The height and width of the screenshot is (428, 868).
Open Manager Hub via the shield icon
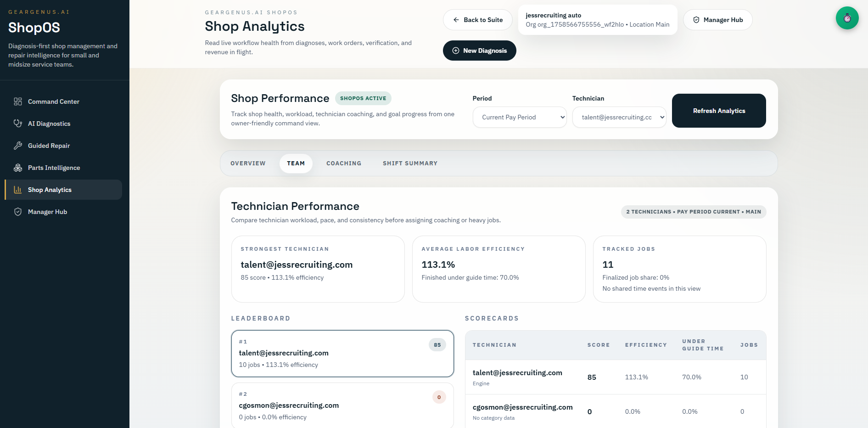click(x=18, y=212)
